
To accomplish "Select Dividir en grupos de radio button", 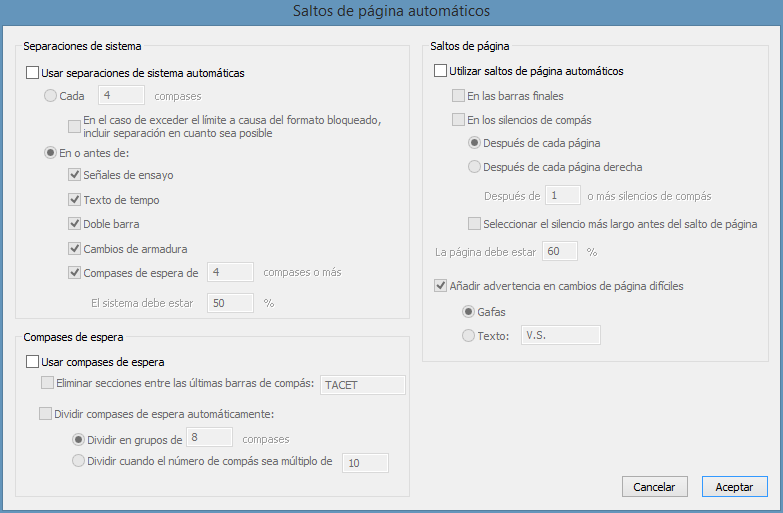I will (x=78, y=440).
